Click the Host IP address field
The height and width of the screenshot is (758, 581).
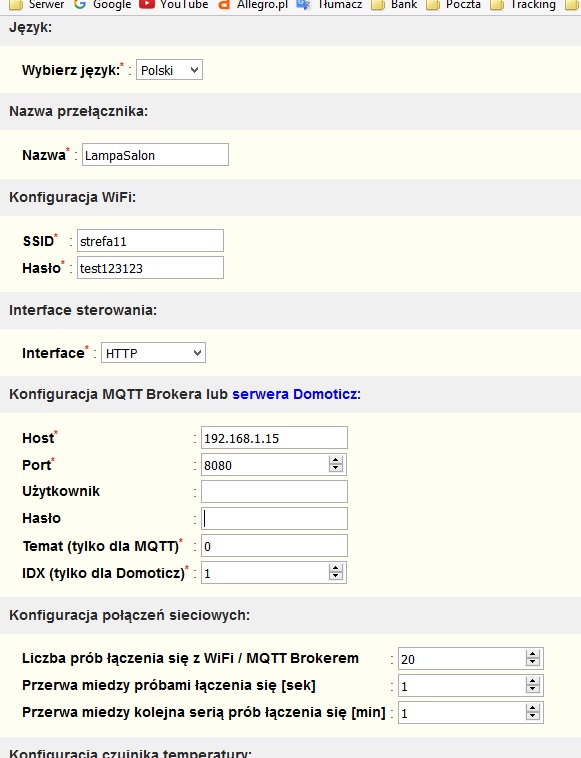point(274,438)
